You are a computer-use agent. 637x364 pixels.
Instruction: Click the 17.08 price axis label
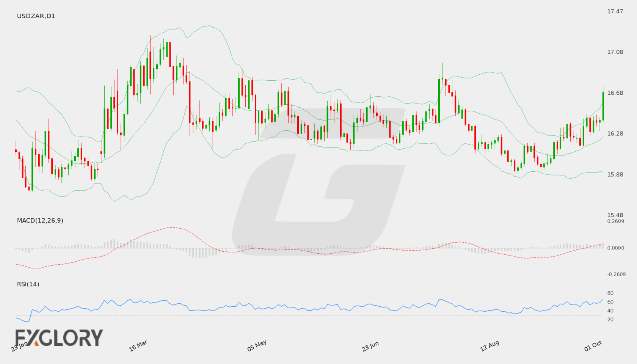coord(615,52)
